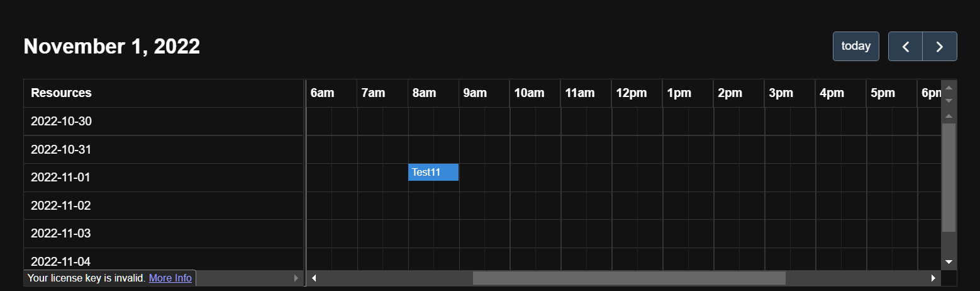The height and width of the screenshot is (291, 980).
Task: Select the 2022-11-01 resource row
Action: click(164, 178)
